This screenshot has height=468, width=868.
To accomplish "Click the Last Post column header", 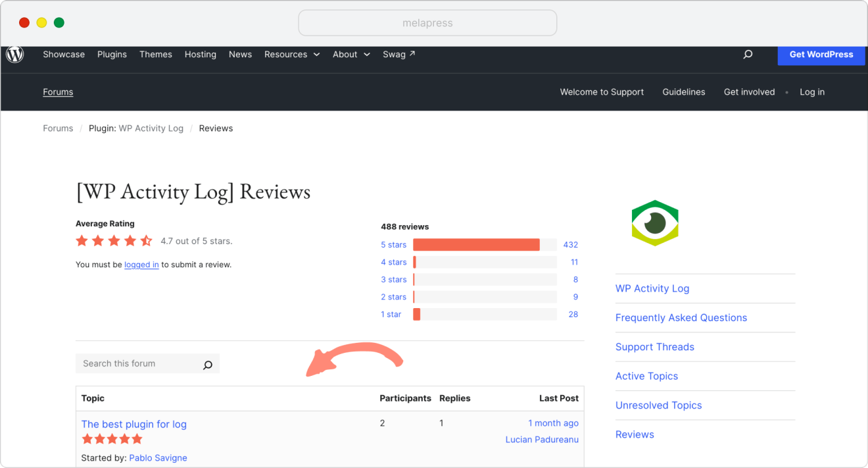I will click(x=559, y=398).
